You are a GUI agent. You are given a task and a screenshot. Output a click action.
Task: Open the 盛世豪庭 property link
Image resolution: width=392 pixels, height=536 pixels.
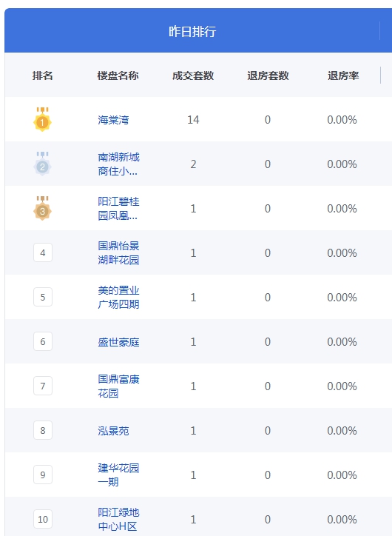click(x=118, y=342)
